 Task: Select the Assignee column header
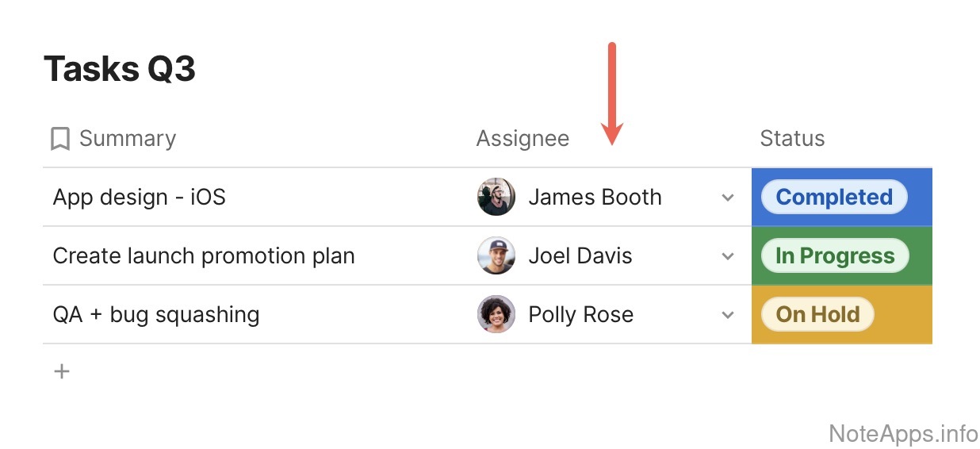(x=523, y=139)
